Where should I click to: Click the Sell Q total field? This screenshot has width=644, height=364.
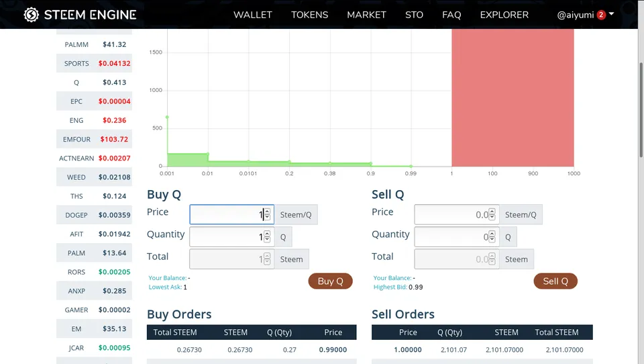coord(457,259)
